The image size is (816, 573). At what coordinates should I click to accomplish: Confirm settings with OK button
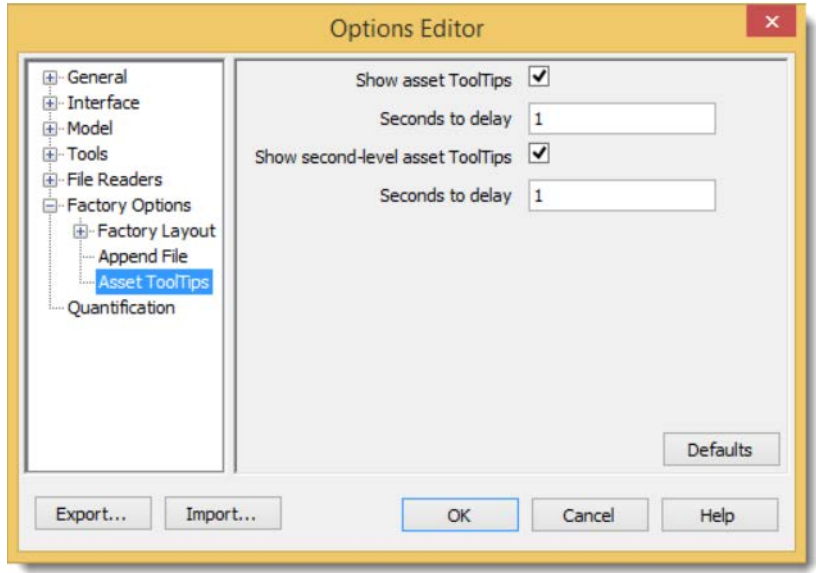click(459, 515)
